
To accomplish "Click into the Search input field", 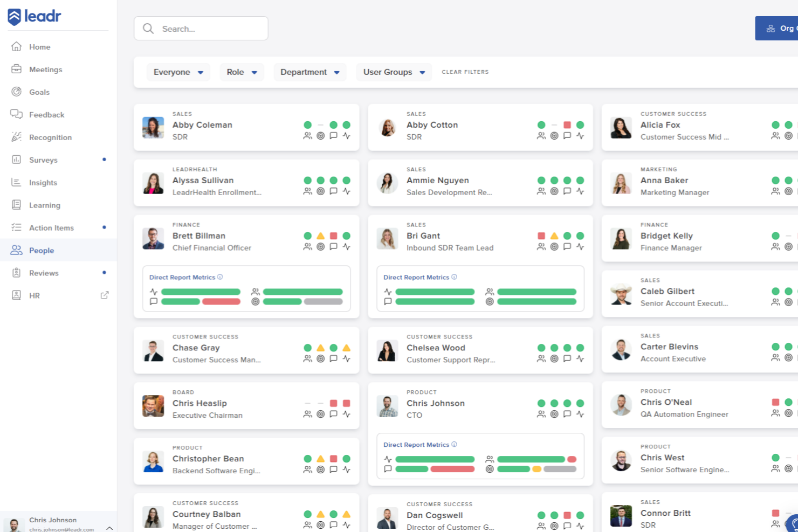I will click(x=201, y=29).
